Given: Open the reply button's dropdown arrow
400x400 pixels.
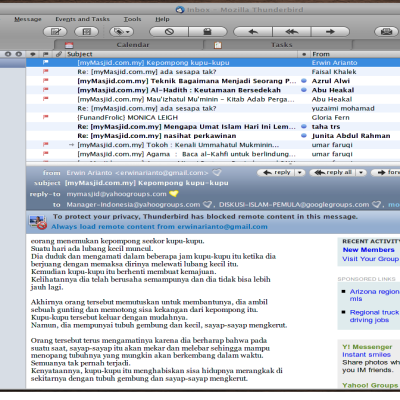Looking at the screenshot, I should coord(300,172).
